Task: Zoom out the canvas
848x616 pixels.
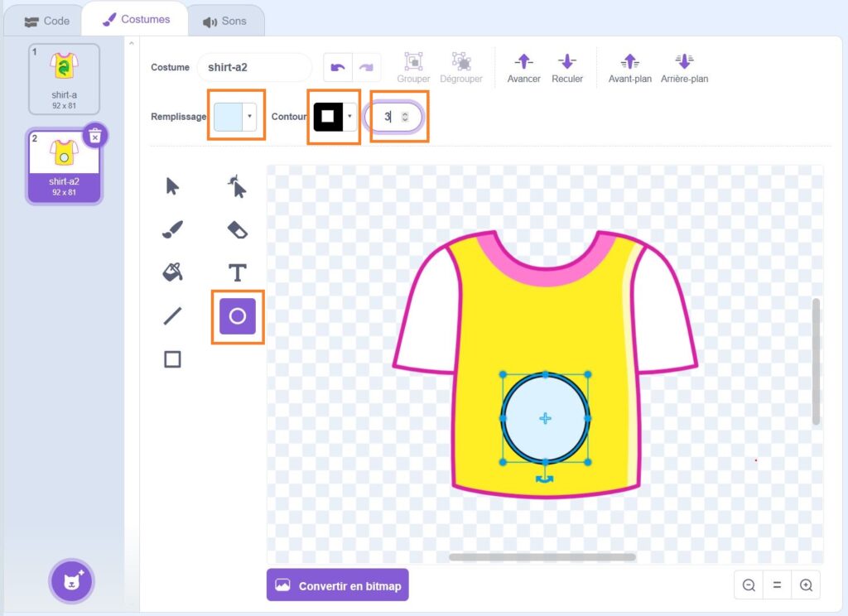Action: [x=749, y=585]
